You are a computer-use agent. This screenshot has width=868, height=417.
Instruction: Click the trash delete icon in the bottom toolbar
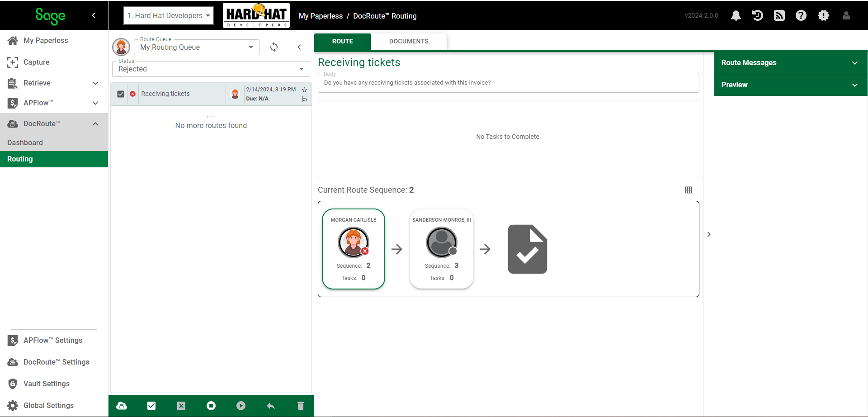(301, 406)
